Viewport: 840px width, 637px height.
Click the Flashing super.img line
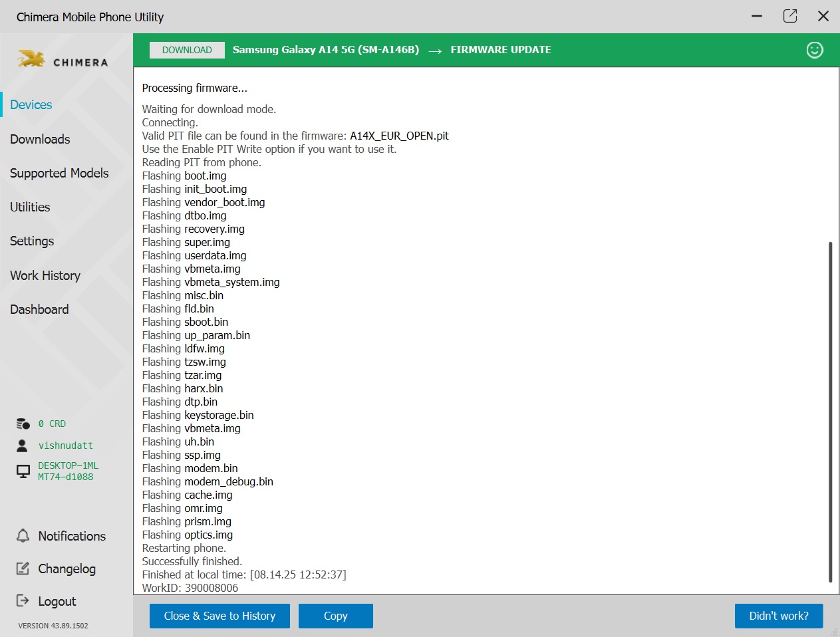[186, 242]
